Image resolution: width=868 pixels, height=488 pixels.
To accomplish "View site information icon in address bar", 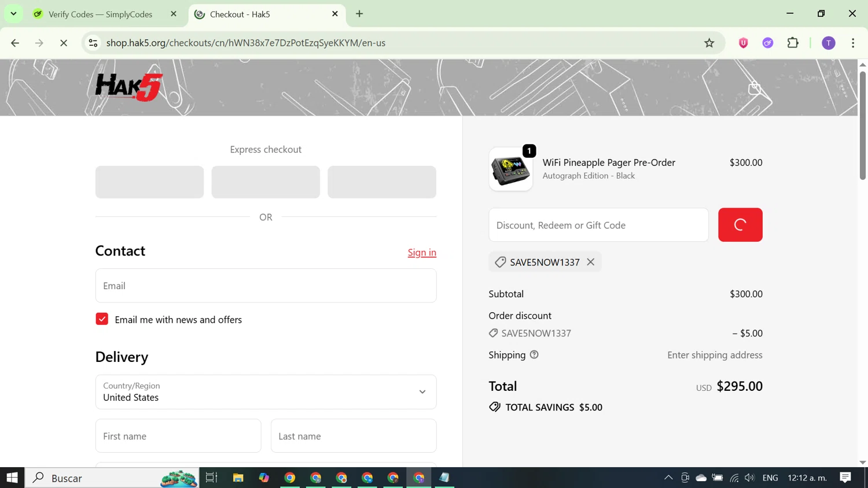I will point(93,43).
